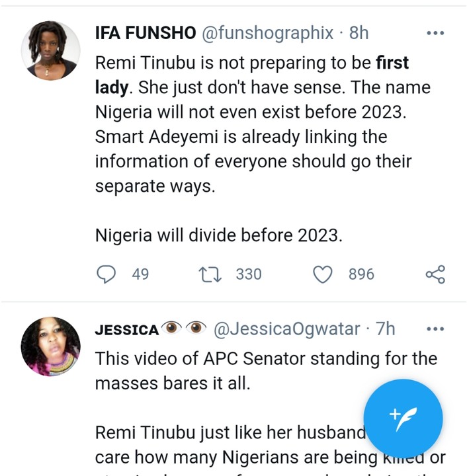Open the JESSICA display name
Screen dimensions: 467x476
(x=127, y=329)
